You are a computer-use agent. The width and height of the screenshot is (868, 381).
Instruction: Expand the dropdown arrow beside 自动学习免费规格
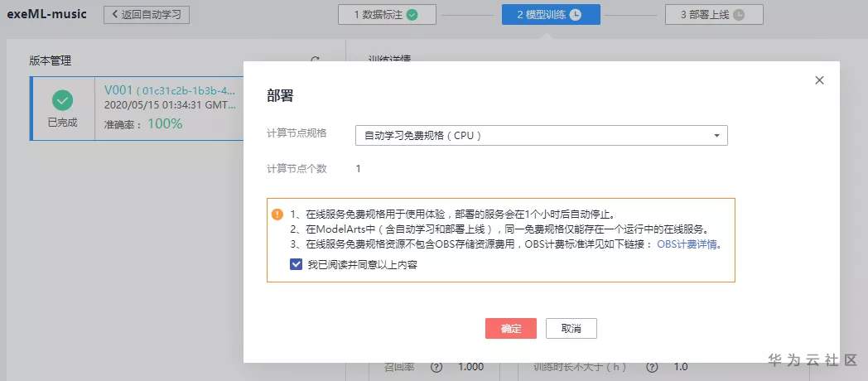point(716,135)
